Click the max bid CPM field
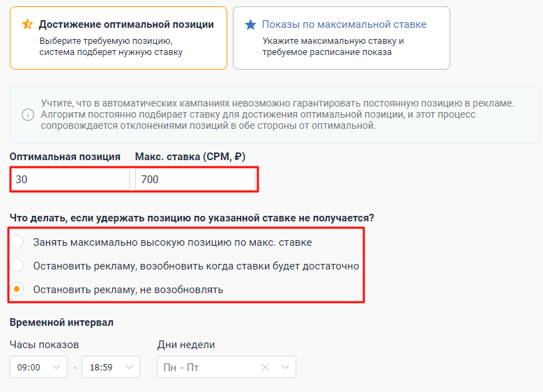 tap(194, 179)
